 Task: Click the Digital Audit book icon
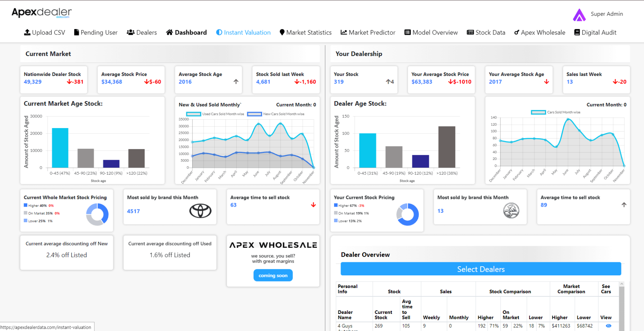[577, 32]
